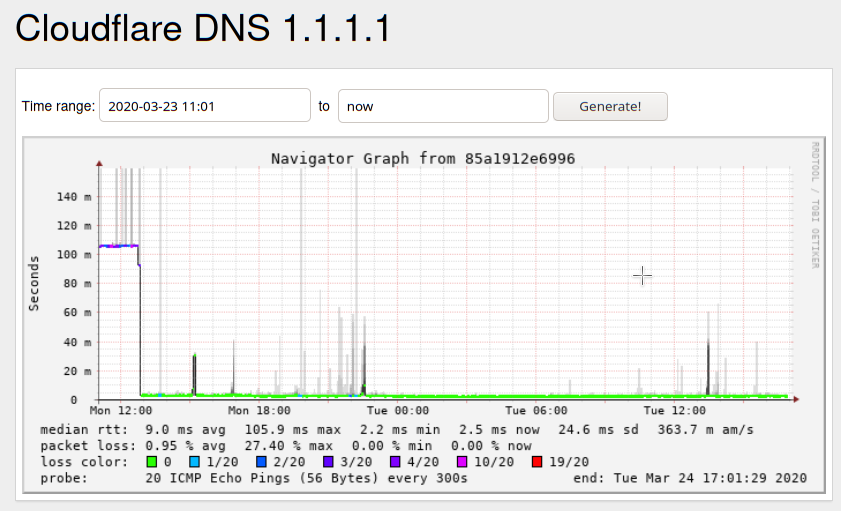
Task: Focus the start time range field
Action: tap(205, 106)
